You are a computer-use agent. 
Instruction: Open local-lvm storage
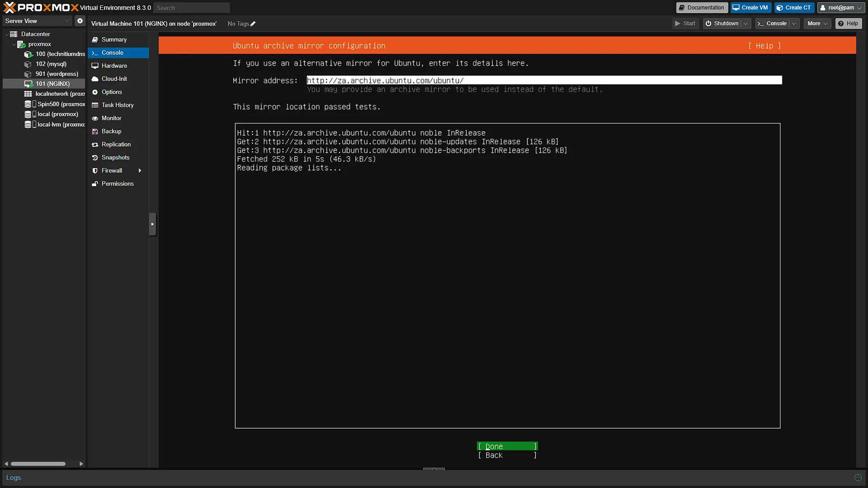coord(55,125)
